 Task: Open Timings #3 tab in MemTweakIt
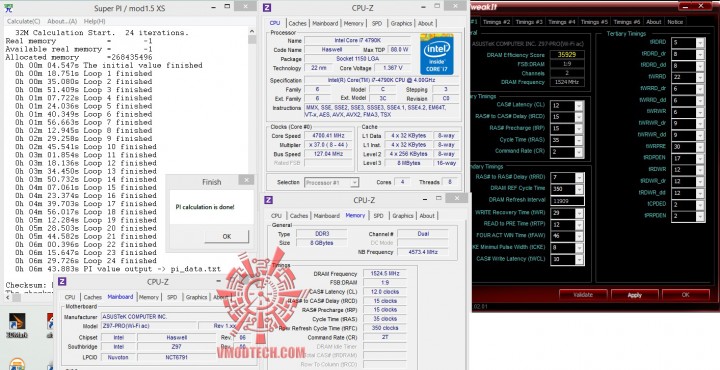529,22
